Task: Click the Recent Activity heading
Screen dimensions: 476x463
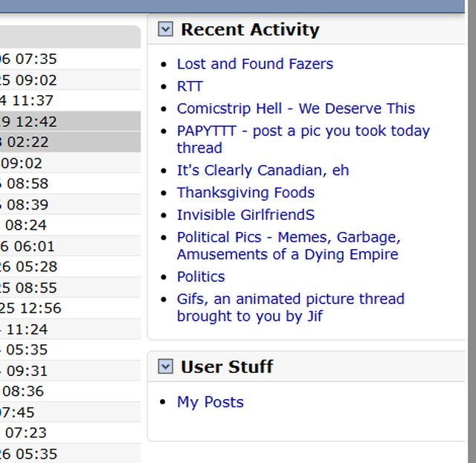Action: point(250,30)
